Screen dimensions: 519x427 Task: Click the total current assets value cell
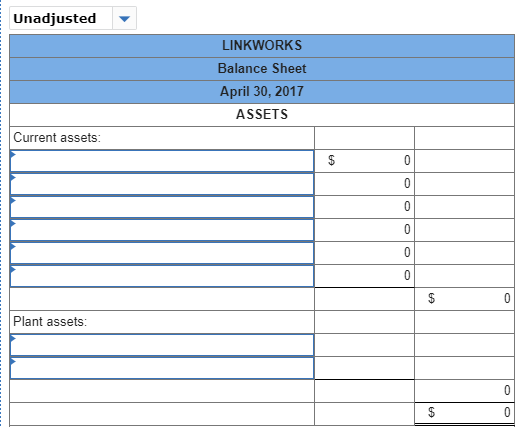pyautogui.click(x=464, y=299)
